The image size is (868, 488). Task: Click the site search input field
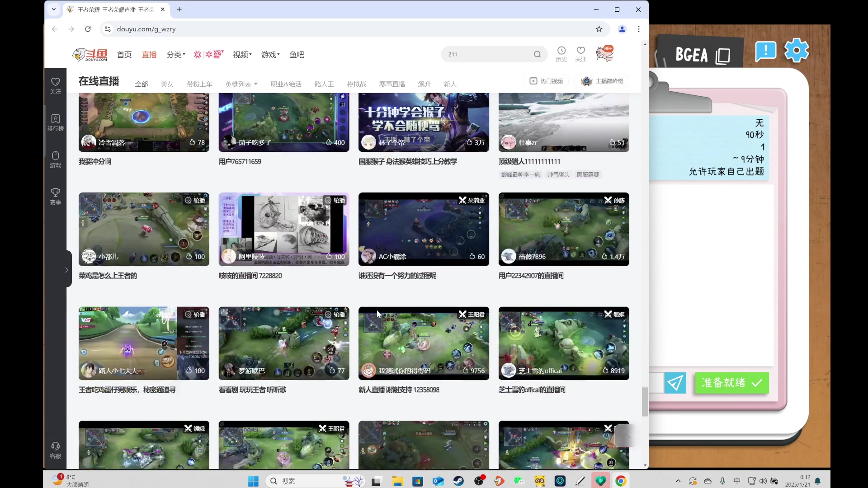click(x=488, y=54)
